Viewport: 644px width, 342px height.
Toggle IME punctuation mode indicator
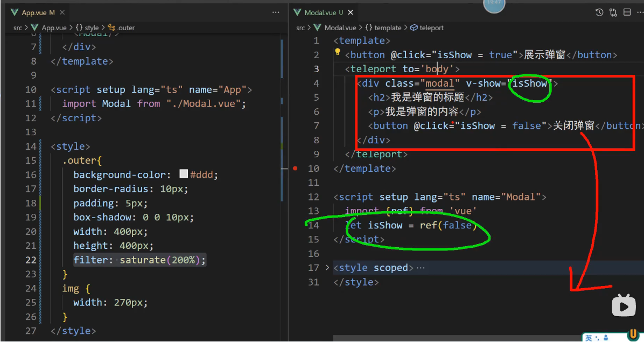(x=597, y=339)
